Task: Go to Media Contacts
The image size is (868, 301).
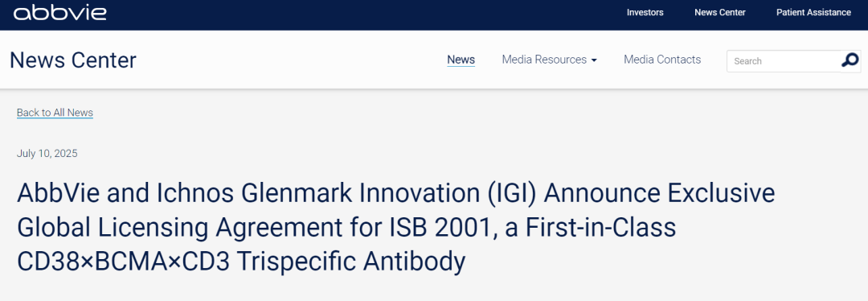Action: click(662, 60)
